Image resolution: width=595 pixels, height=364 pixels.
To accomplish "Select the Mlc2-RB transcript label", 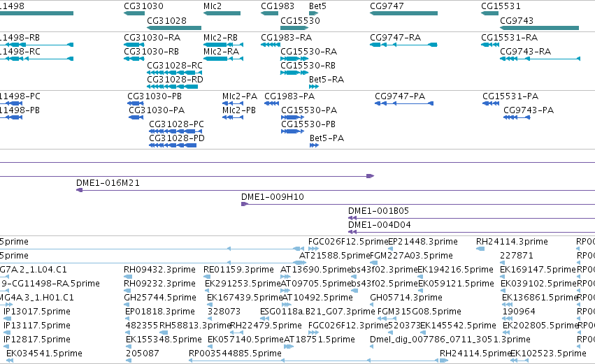I will click(220, 38).
